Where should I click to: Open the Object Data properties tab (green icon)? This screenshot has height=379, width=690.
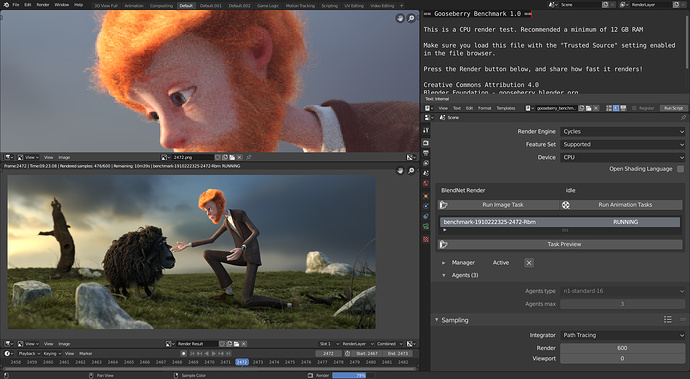click(x=426, y=226)
